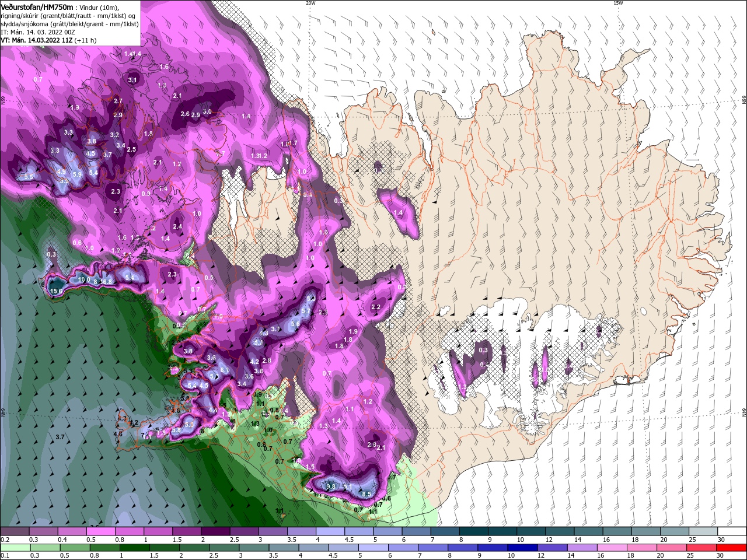This screenshot has width=747, height=560.
Task: Click the pale green 0.1 rain legend swatch
Action: coord(15,548)
